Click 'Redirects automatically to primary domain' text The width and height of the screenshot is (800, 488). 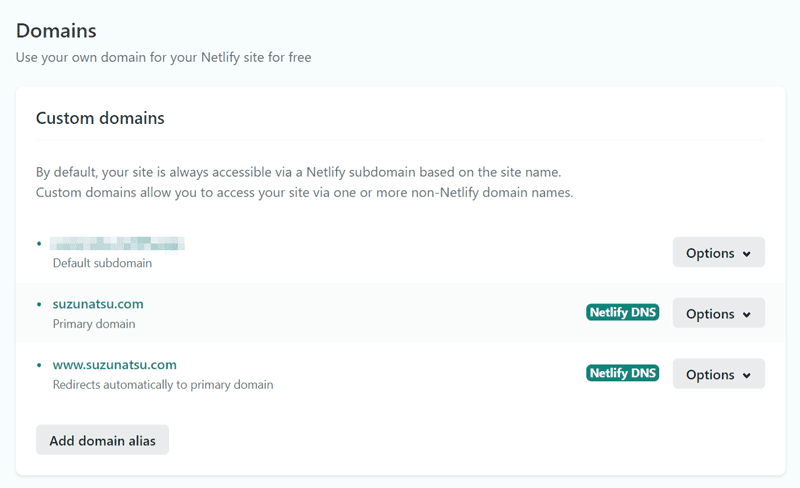(162, 384)
